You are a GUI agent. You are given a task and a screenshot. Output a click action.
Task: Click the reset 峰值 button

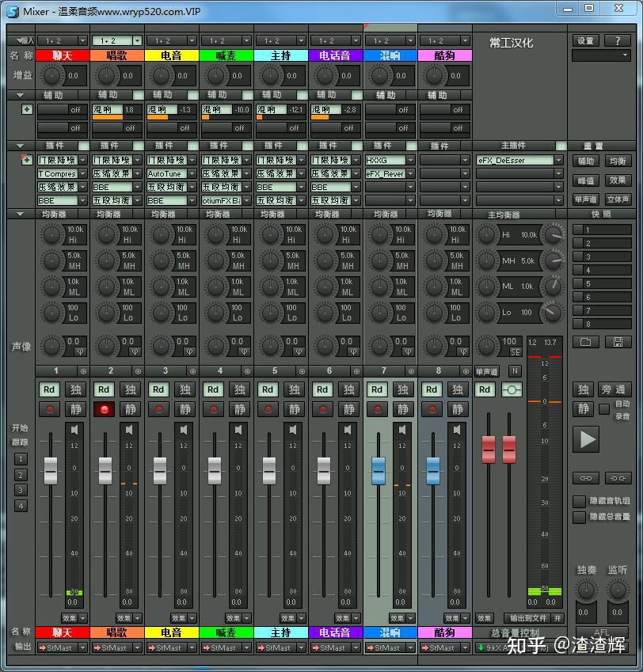pyautogui.click(x=585, y=180)
